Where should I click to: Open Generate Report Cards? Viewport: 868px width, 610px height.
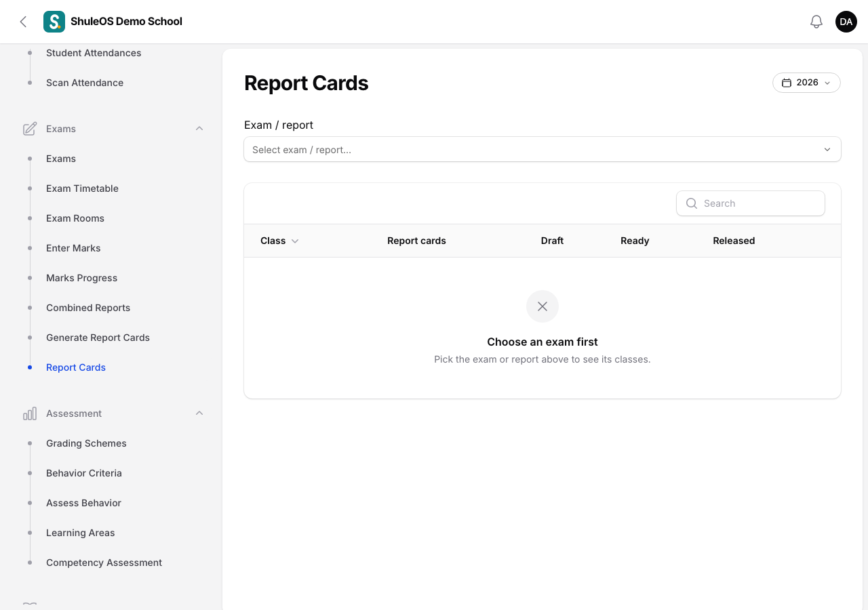point(98,338)
